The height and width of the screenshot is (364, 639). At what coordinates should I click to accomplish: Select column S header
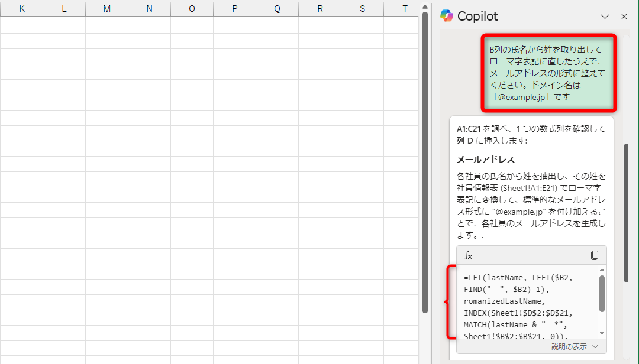pyautogui.click(x=362, y=8)
